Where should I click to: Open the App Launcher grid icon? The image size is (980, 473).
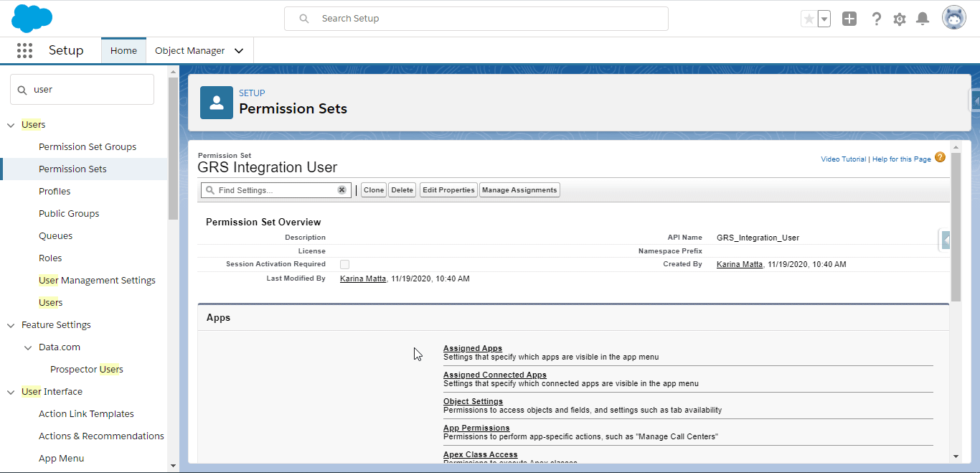point(24,50)
